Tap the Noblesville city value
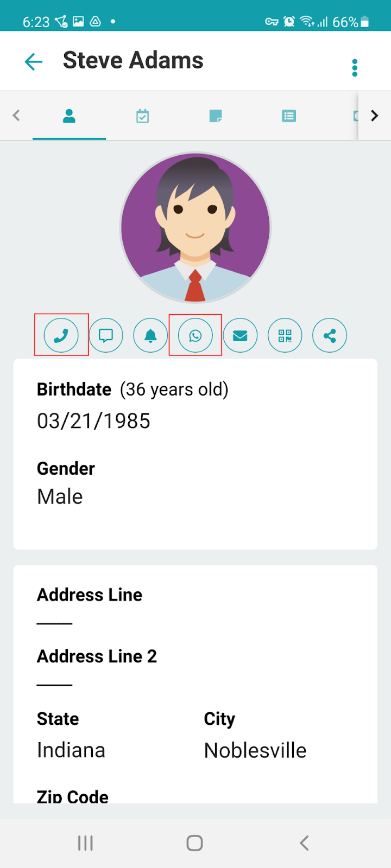The height and width of the screenshot is (868, 391). point(255,750)
